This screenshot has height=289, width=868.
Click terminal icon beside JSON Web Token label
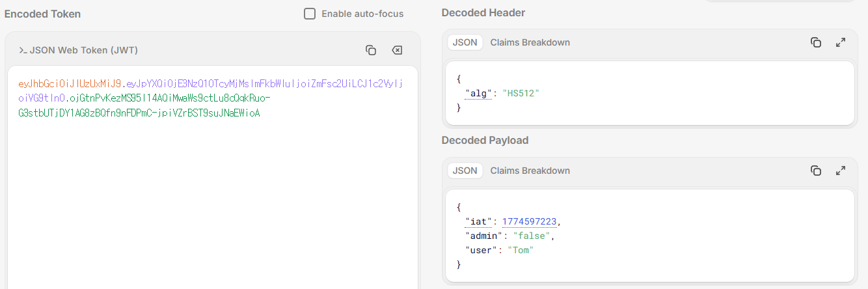click(x=23, y=50)
